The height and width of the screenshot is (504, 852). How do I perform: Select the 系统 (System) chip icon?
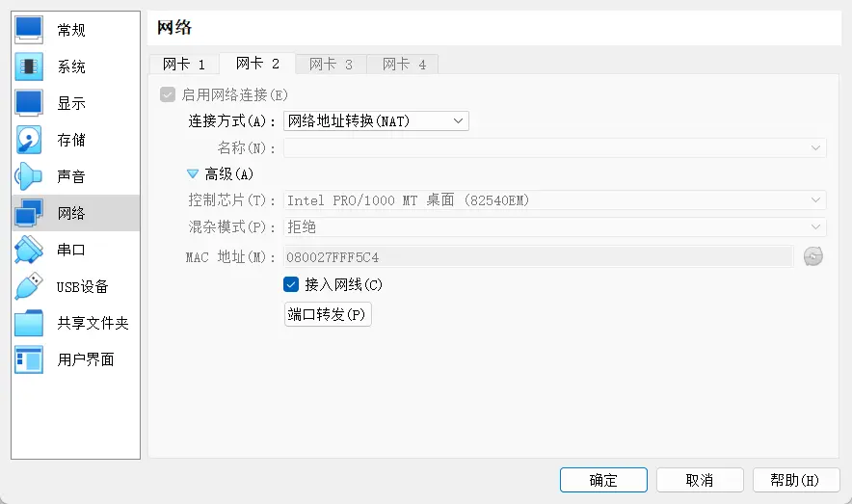pyautogui.click(x=29, y=66)
